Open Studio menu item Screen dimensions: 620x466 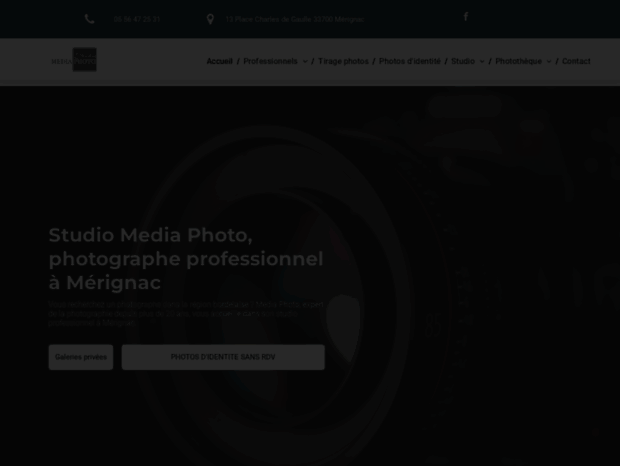tap(463, 61)
